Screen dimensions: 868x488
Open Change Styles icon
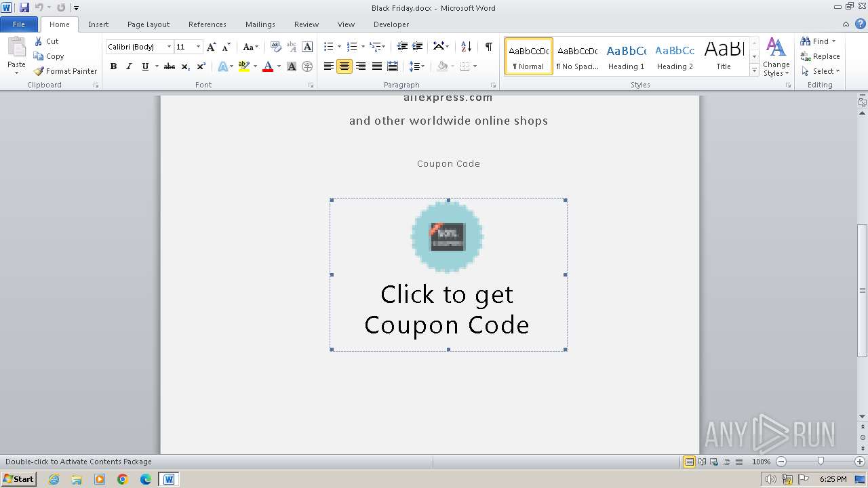(776, 58)
